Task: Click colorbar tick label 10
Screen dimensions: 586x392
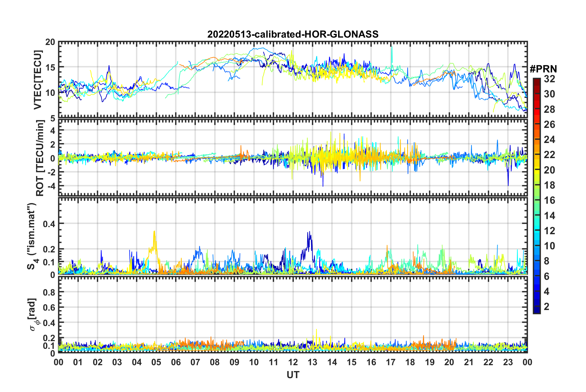Action: (549, 246)
